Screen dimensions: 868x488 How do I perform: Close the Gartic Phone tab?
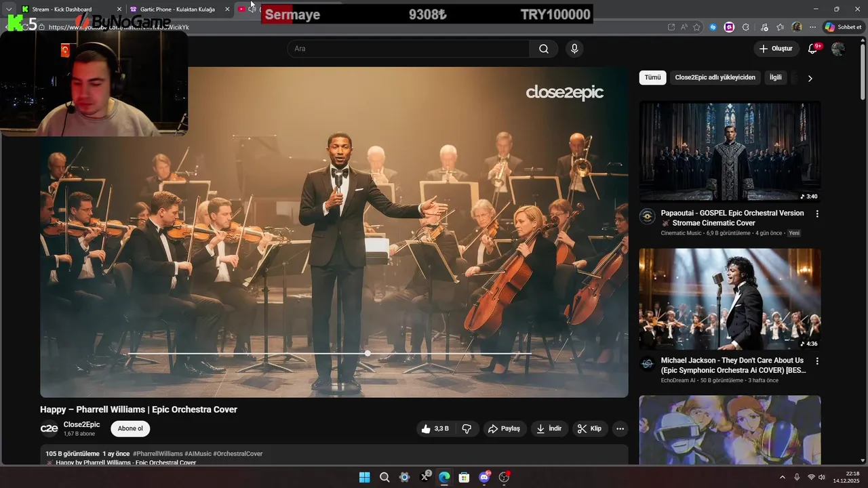pyautogui.click(x=227, y=9)
